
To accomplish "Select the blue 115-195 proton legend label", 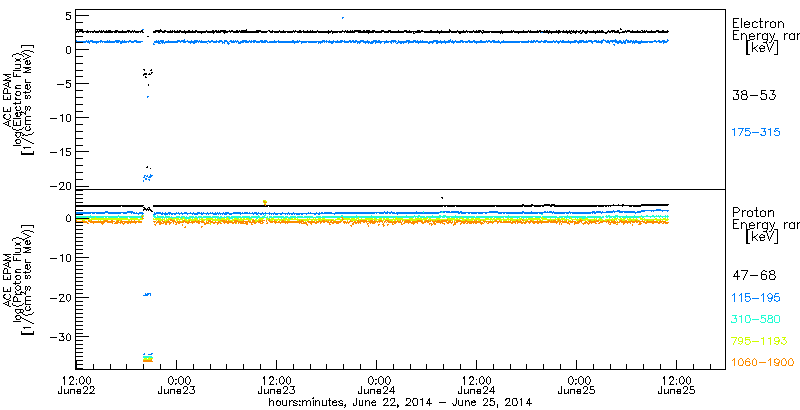I will click(756, 298).
